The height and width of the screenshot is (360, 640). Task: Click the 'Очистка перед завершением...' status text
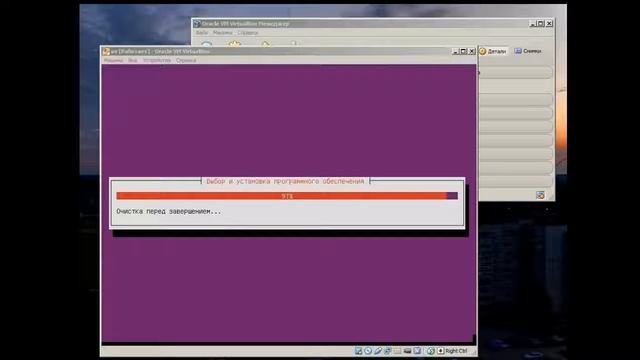(x=169, y=211)
